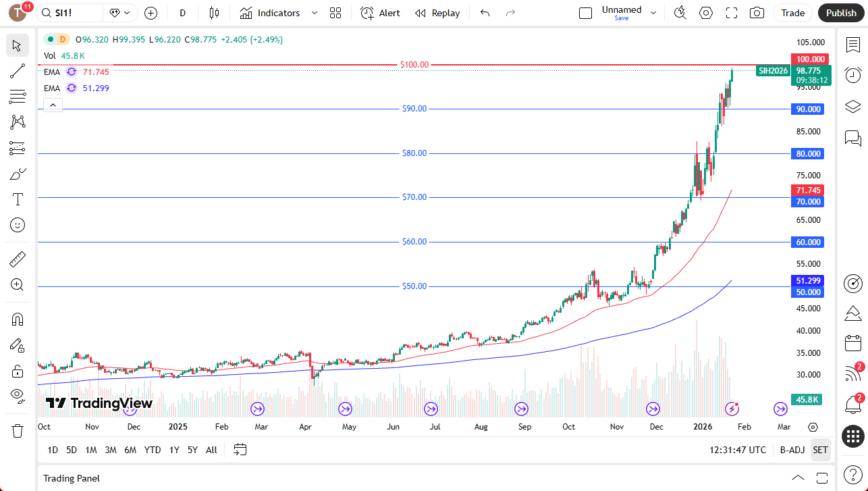The height and width of the screenshot is (491, 868).
Task: Open the Fibonacci retracement tools
Action: 18,97
